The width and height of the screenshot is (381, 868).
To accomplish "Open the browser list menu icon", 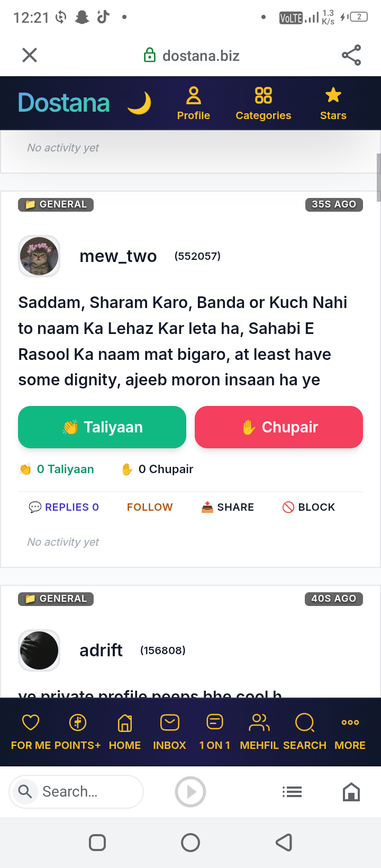I will 292,792.
